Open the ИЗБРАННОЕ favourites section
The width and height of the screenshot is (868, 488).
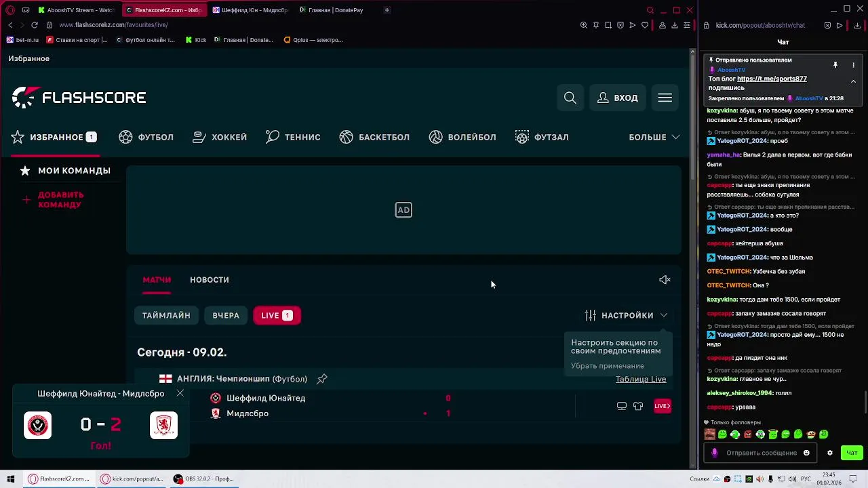tap(54, 137)
